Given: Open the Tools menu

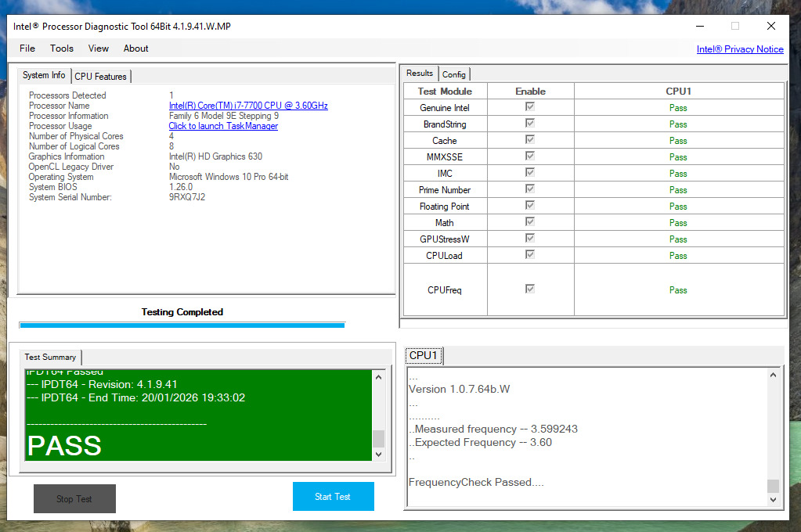Looking at the screenshot, I should coord(62,49).
